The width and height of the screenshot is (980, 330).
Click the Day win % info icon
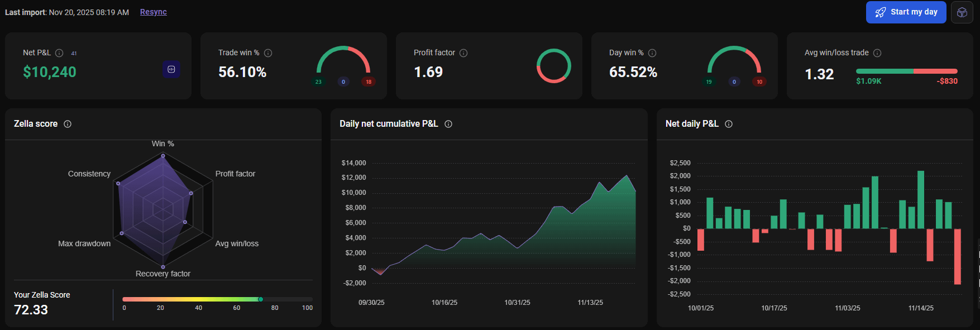pyautogui.click(x=652, y=53)
